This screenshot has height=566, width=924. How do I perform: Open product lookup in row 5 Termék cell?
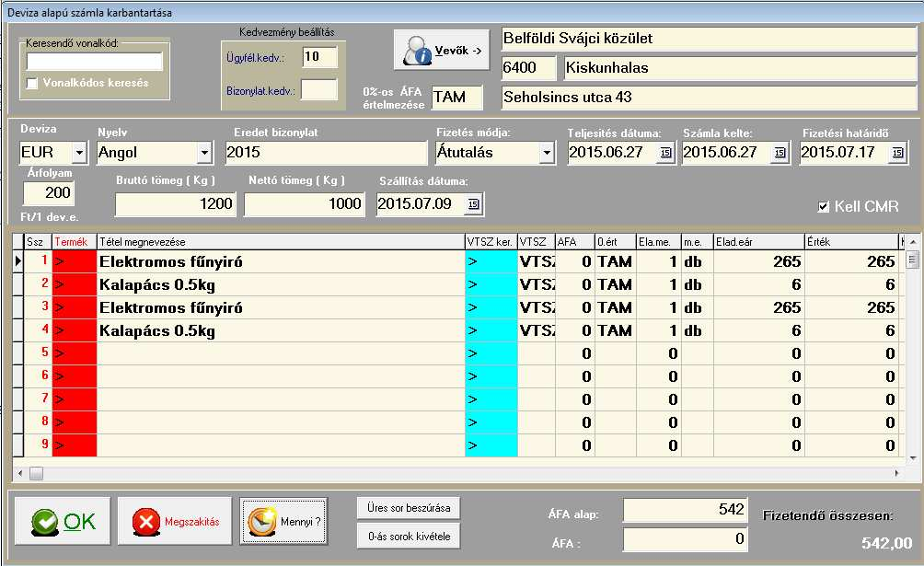coord(75,353)
